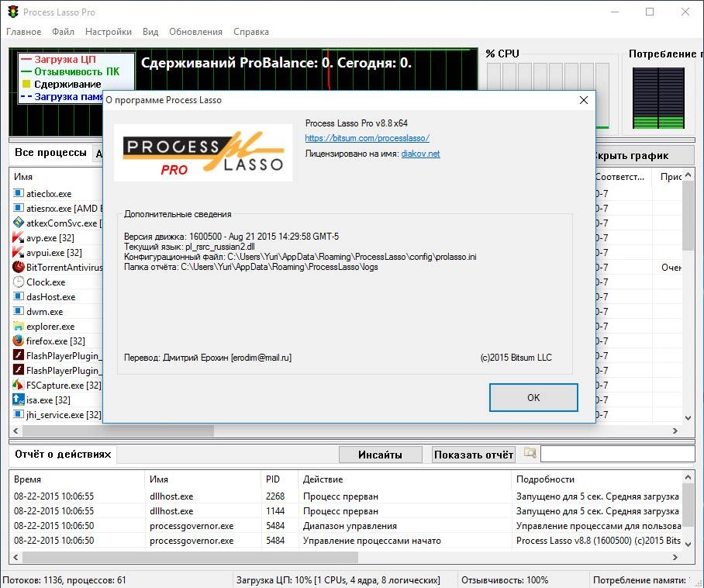The width and height of the screenshot is (704, 588).
Task: Select the explorer.exe process row
Action: (x=56, y=326)
